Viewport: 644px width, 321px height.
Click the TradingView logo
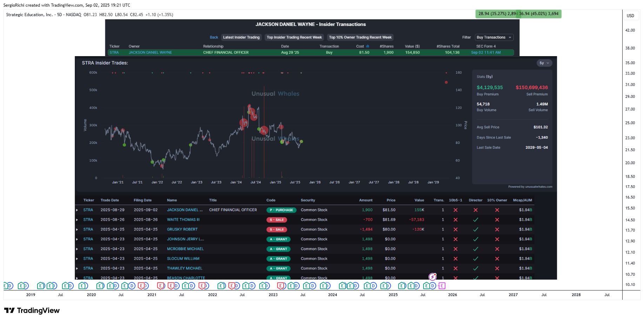[32, 310]
